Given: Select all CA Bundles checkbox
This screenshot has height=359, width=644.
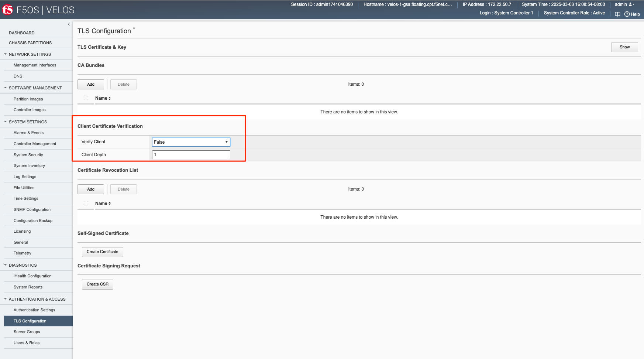Looking at the screenshot, I should (86, 98).
